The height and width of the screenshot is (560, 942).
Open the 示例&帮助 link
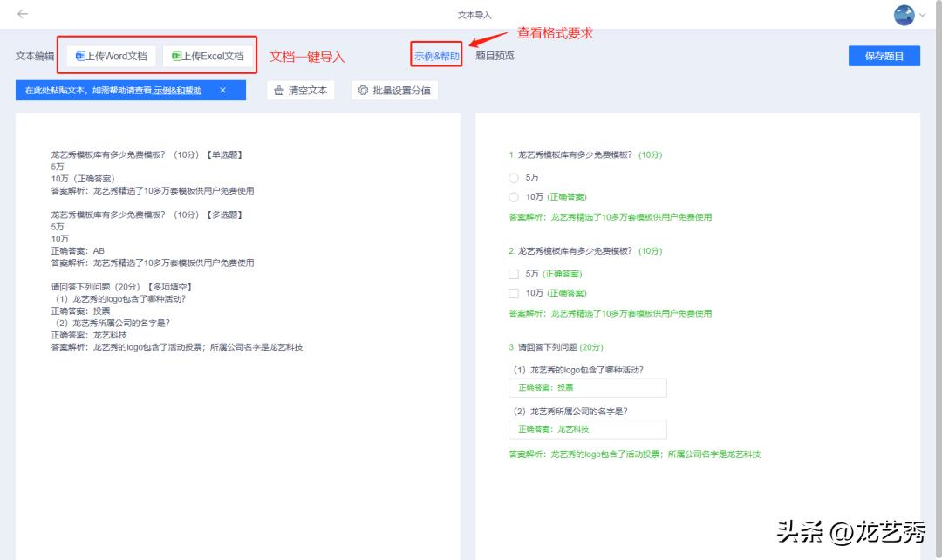(x=435, y=55)
